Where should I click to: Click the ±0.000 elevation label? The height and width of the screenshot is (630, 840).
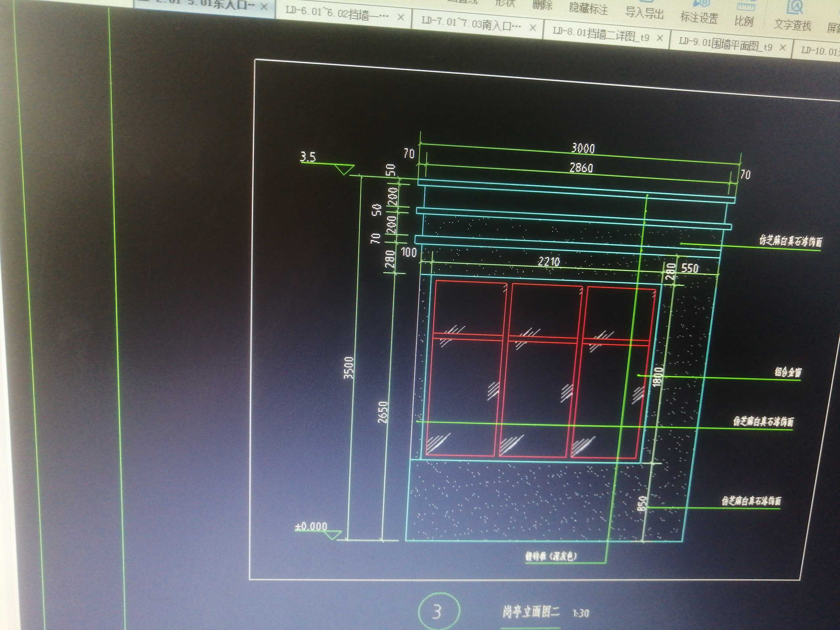pyautogui.click(x=311, y=526)
